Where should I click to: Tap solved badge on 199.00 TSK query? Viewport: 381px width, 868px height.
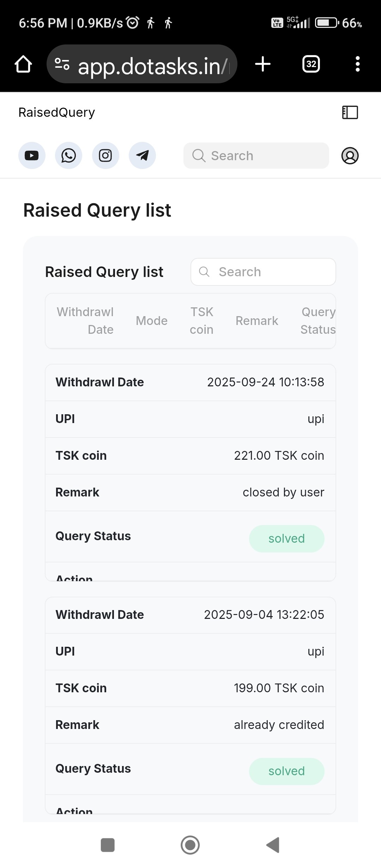(286, 771)
